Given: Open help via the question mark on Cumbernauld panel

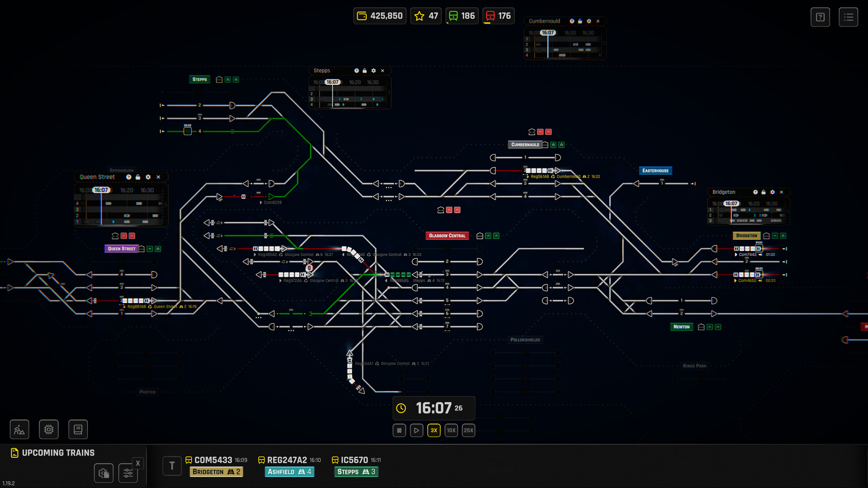Looking at the screenshot, I should point(571,21).
